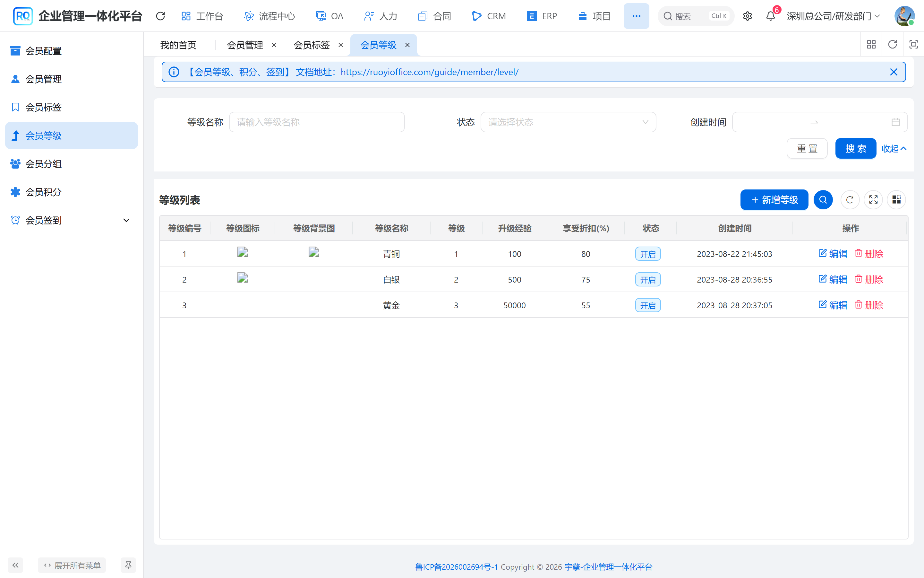The image size is (924, 578).
Task: Collapse the sidebar with double-chevron icon
Action: point(15,565)
